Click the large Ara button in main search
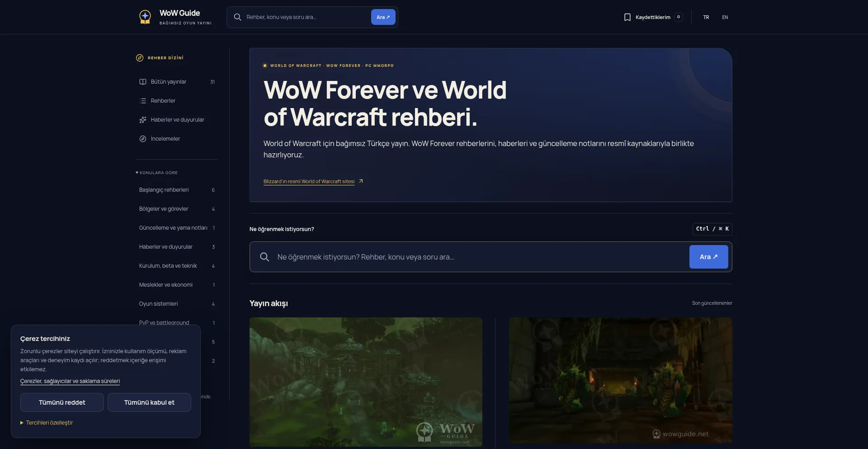The width and height of the screenshot is (868, 449). [x=708, y=257]
